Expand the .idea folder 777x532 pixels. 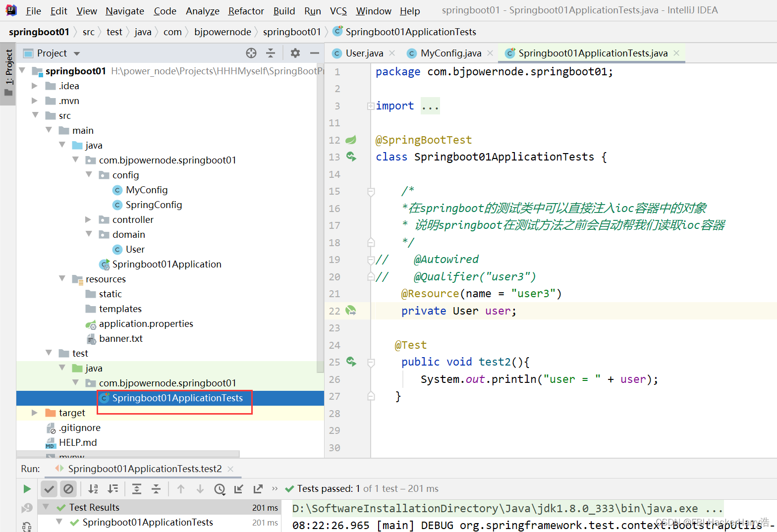pos(34,86)
